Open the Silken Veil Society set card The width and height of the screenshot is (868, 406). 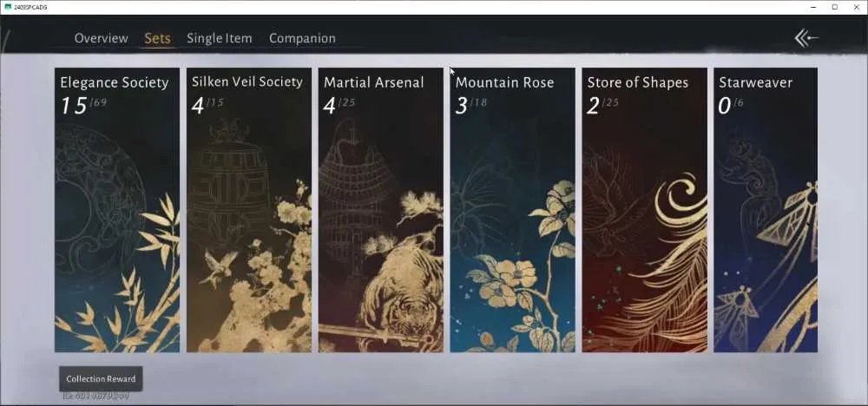(x=248, y=210)
